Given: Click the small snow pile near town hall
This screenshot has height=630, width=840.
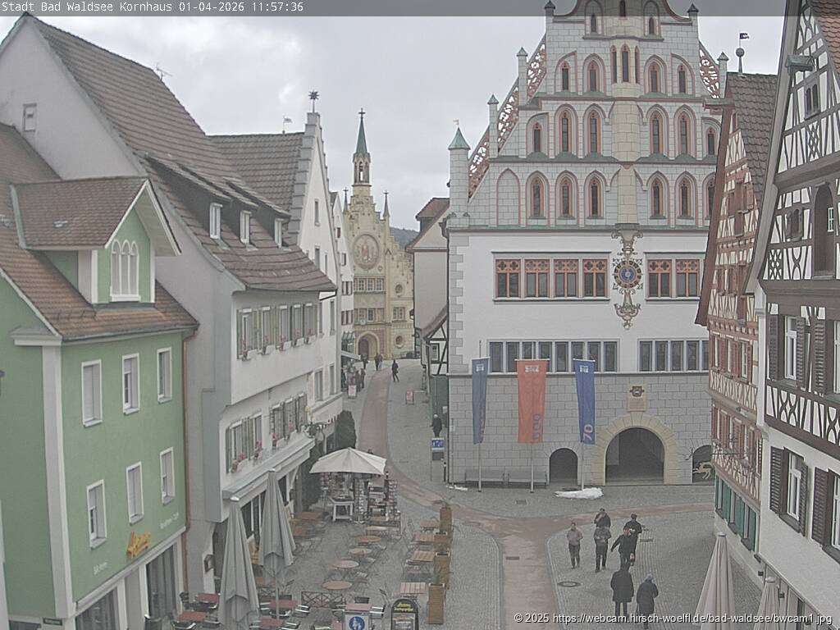Looking at the screenshot, I should [x=579, y=493].
